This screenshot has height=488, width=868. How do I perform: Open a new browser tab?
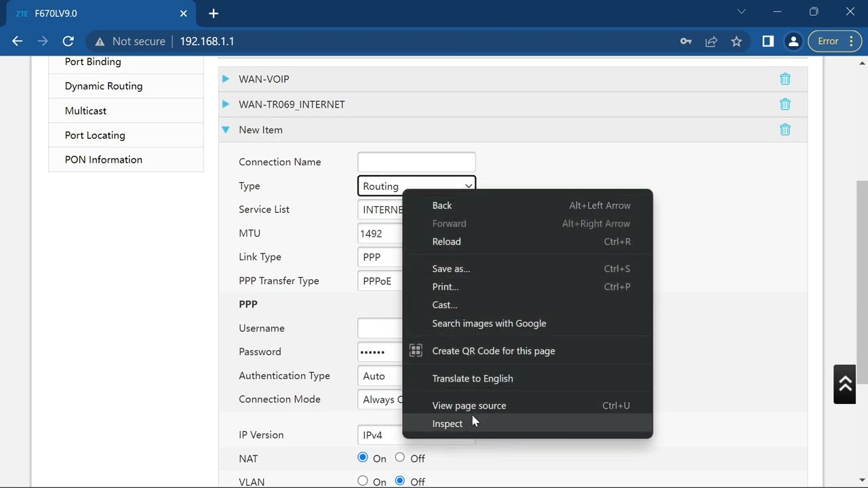coord(214,14)
